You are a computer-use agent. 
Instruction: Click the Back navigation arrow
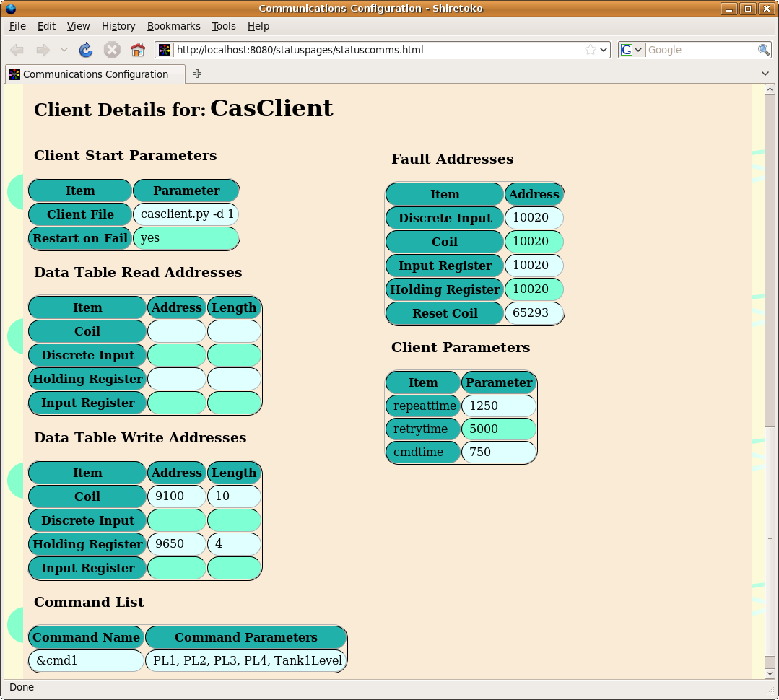tap(17, 50)
